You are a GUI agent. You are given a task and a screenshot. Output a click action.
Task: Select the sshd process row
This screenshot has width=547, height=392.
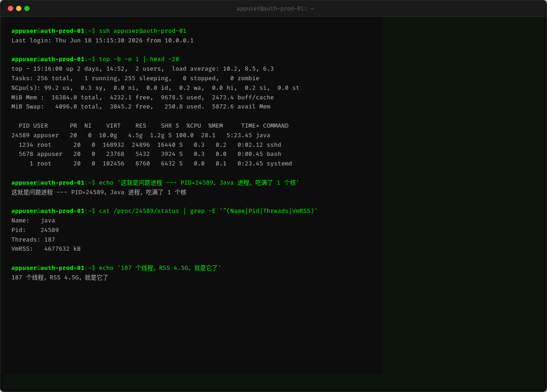[150, 145]
